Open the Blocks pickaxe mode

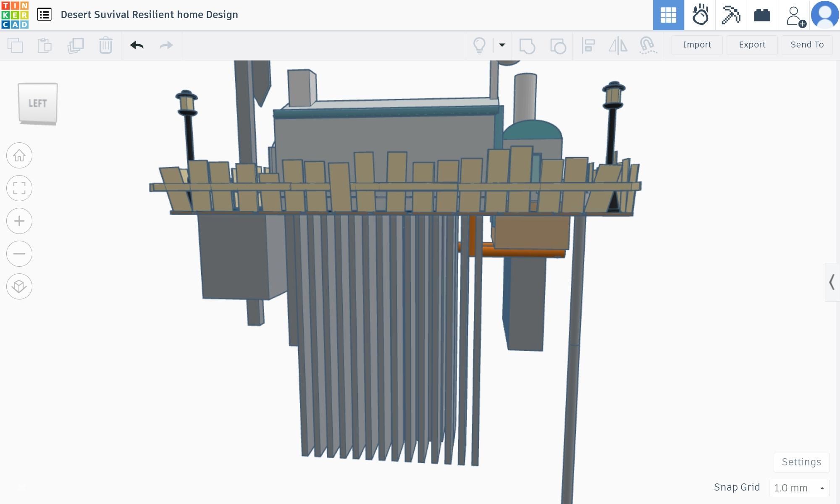731,15
